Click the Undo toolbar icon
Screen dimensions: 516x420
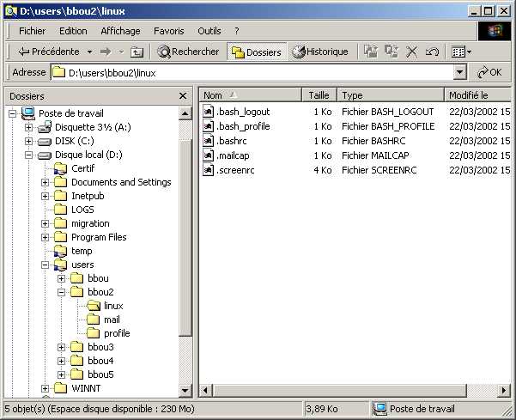click(432, 52)
